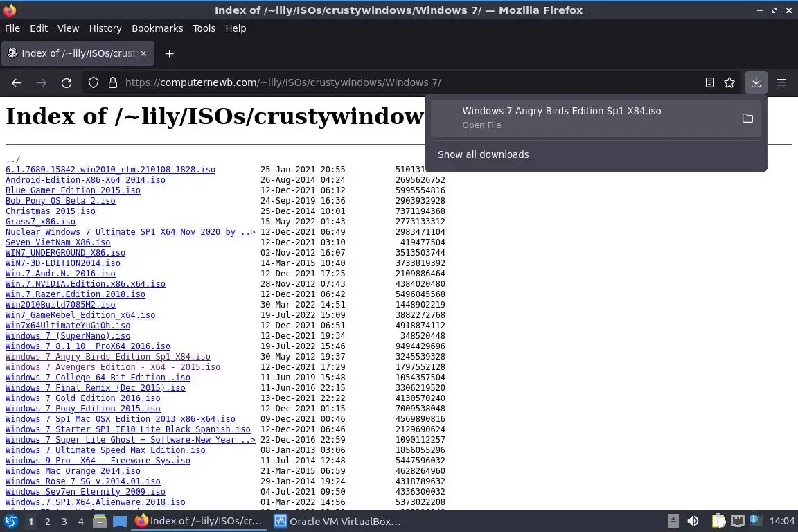Click Windows_Mac_Orange_2014.iso link
Screen dimensions: 798x532
tap(73, 471)
